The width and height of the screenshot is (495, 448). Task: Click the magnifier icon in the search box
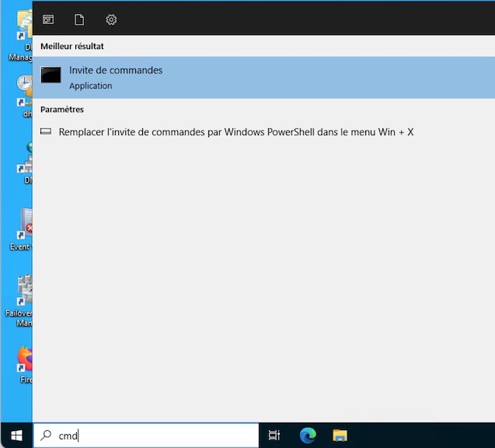[x=47, y=436]
